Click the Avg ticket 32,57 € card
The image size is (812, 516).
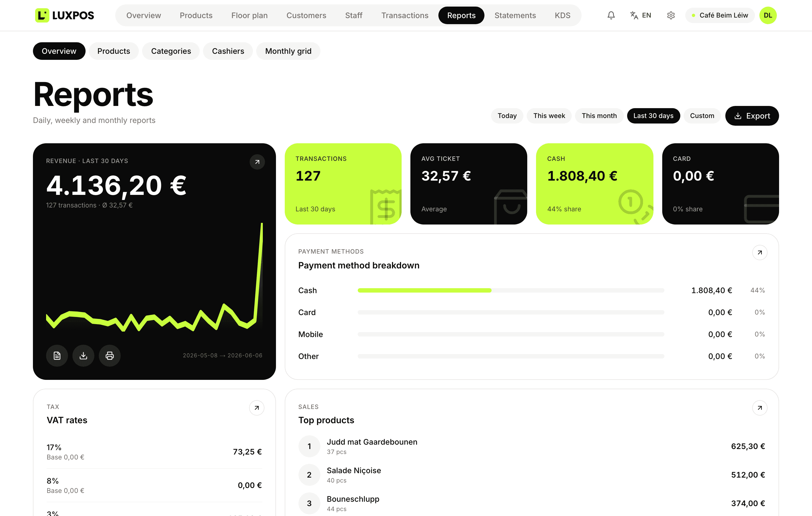point(468,184)
